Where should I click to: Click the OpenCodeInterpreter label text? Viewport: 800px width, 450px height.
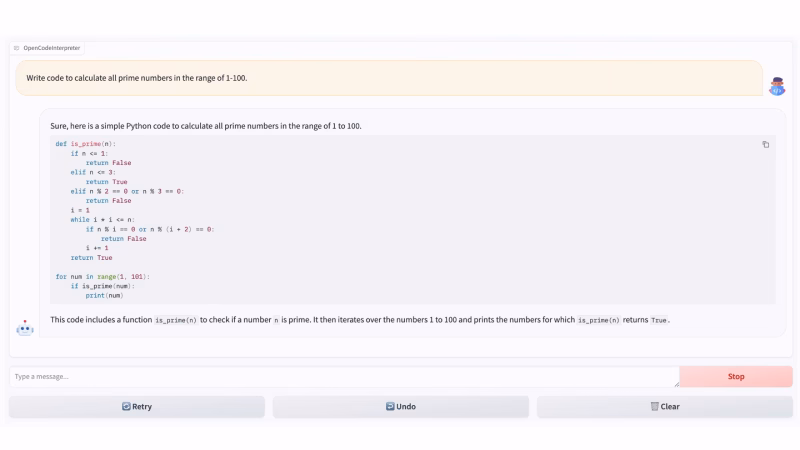(52, 48)
